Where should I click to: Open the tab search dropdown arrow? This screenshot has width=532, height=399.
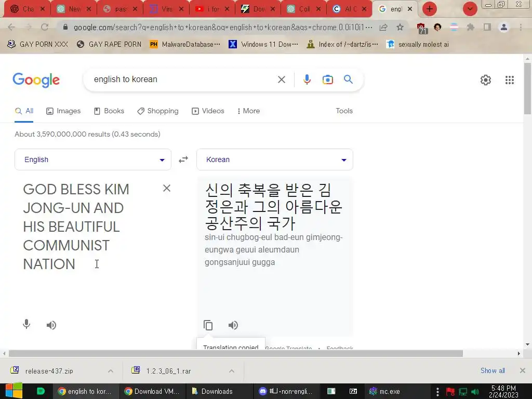(x=470, y=9)
